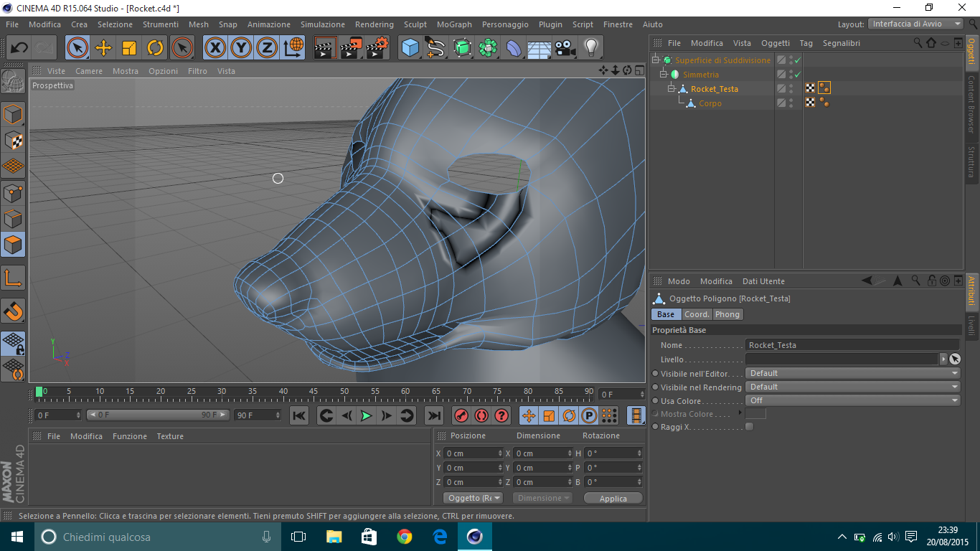
Task: Open Google Chrome from the taskbar
Action: coord(405,537)
